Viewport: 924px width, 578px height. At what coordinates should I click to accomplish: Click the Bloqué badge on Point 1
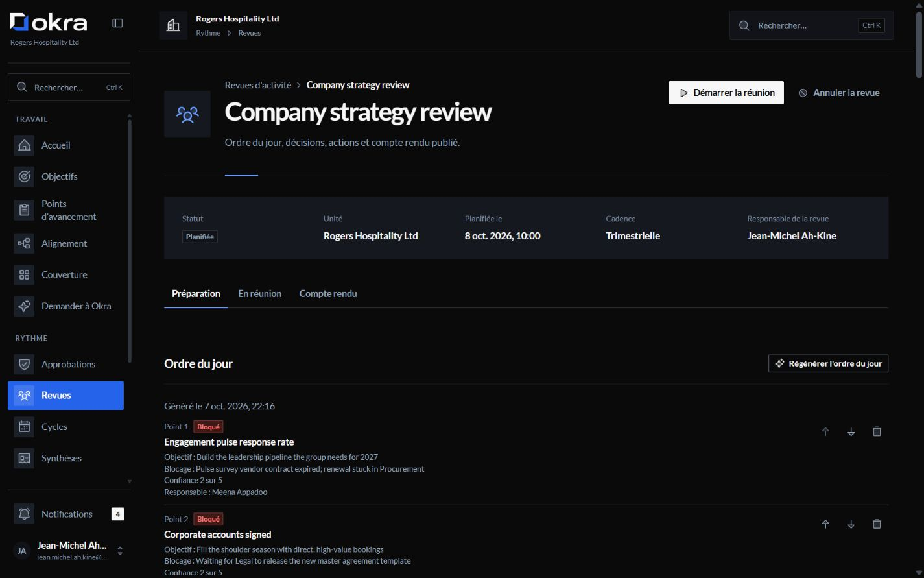[x=208, y=427]
